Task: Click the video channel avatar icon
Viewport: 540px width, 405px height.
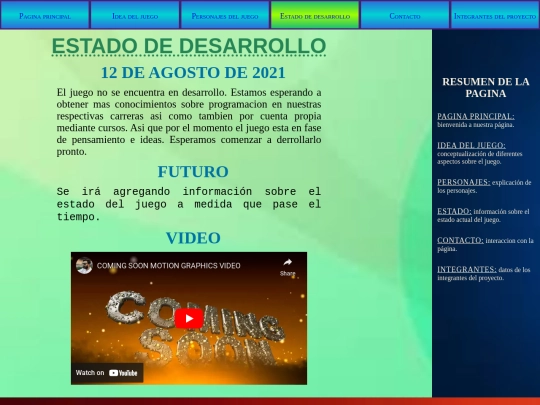Action: click(x=84, y=266)
